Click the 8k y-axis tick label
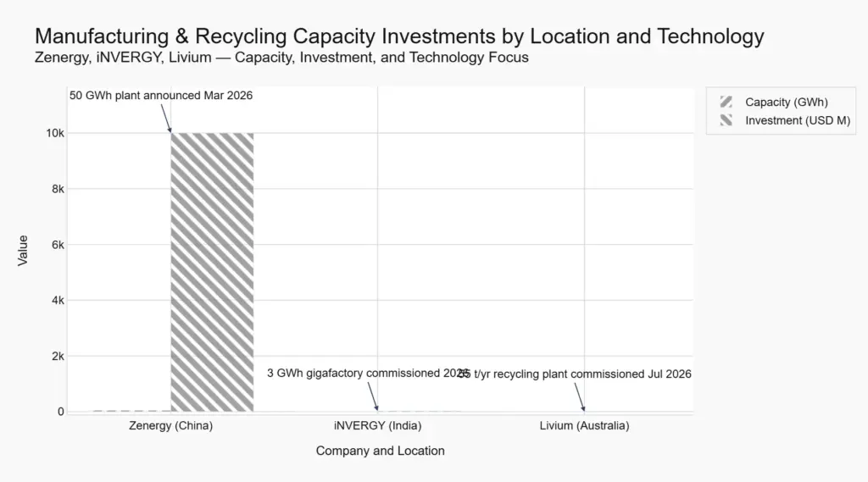868x482 pixels. (58, 189)
